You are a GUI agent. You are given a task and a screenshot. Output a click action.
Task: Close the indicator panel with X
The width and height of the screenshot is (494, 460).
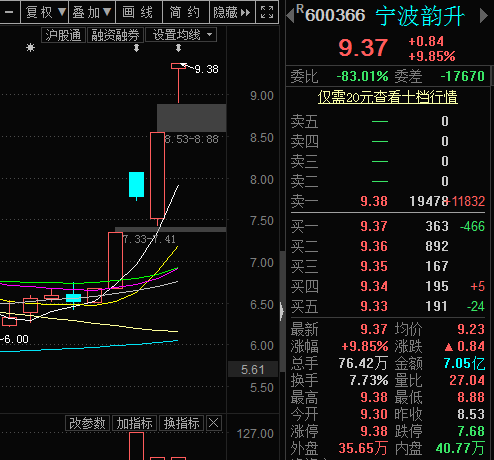(x=214, y=423)
